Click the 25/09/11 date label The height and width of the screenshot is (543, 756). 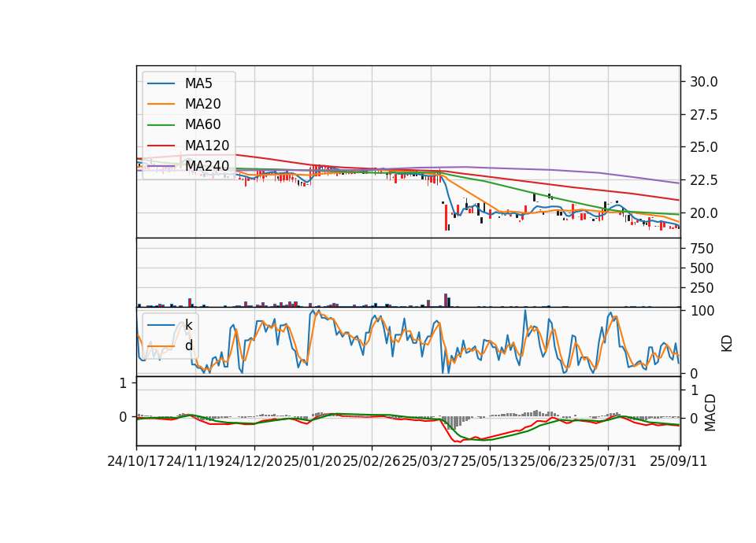point(678,461)
